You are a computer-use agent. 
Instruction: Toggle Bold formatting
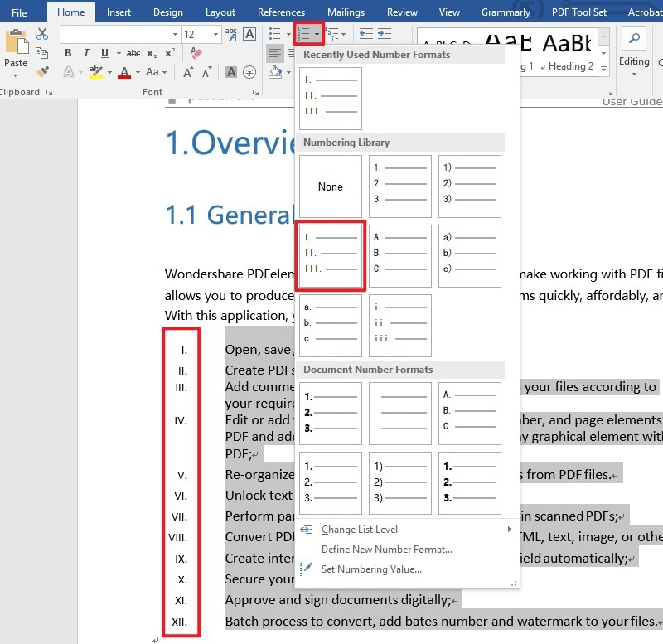(68, 53)
